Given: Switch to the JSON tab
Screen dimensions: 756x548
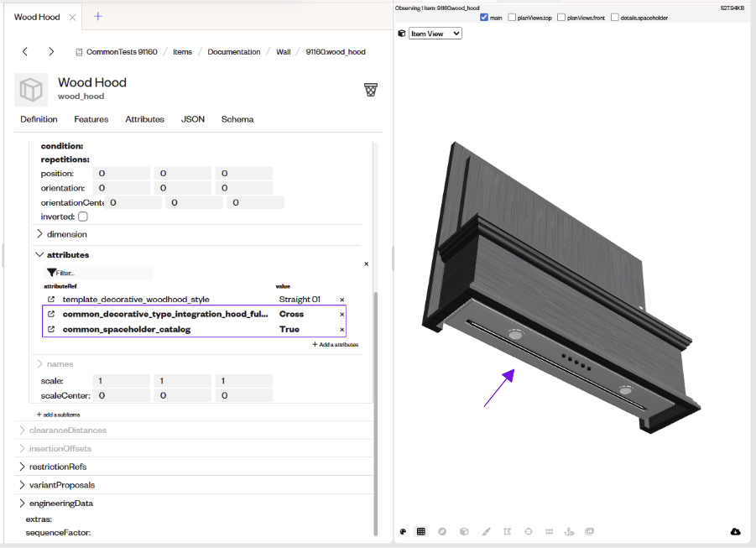Looking at the screenshot, I should point(193,119).
